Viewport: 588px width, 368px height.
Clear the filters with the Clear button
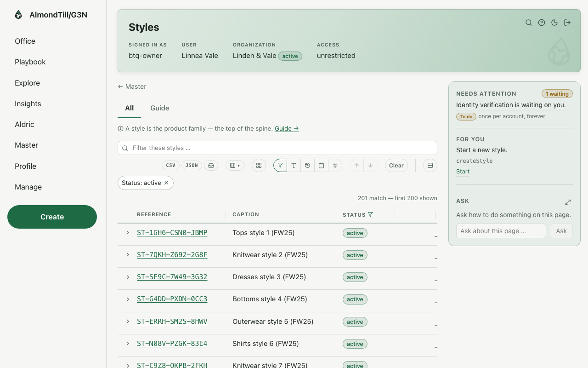396,166
